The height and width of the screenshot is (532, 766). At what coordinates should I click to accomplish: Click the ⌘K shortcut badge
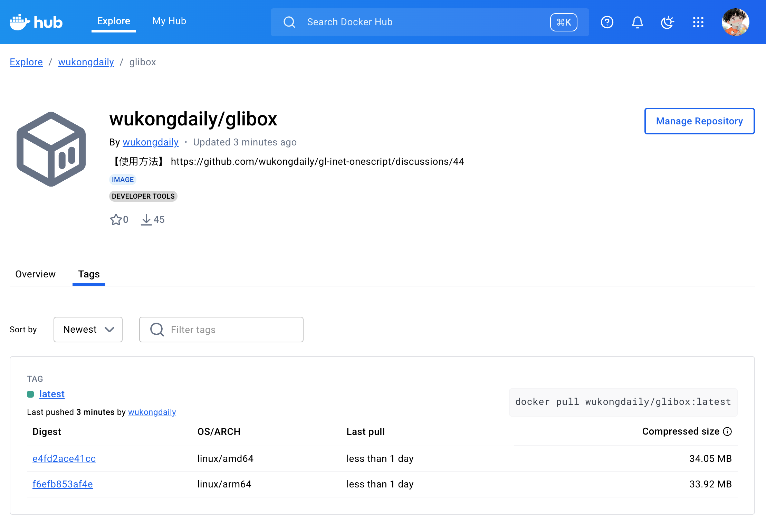click(564, 22)
